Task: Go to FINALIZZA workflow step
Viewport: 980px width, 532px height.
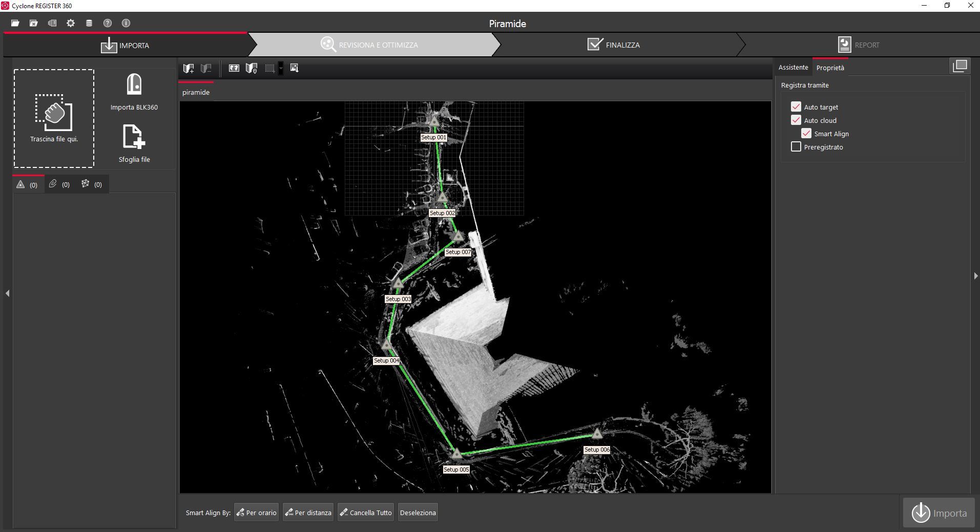Action: 614,45
